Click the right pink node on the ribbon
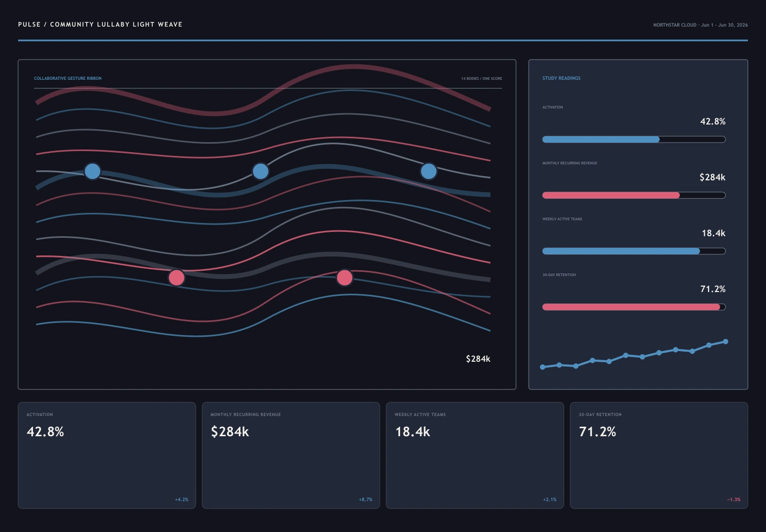 (345, 278)
